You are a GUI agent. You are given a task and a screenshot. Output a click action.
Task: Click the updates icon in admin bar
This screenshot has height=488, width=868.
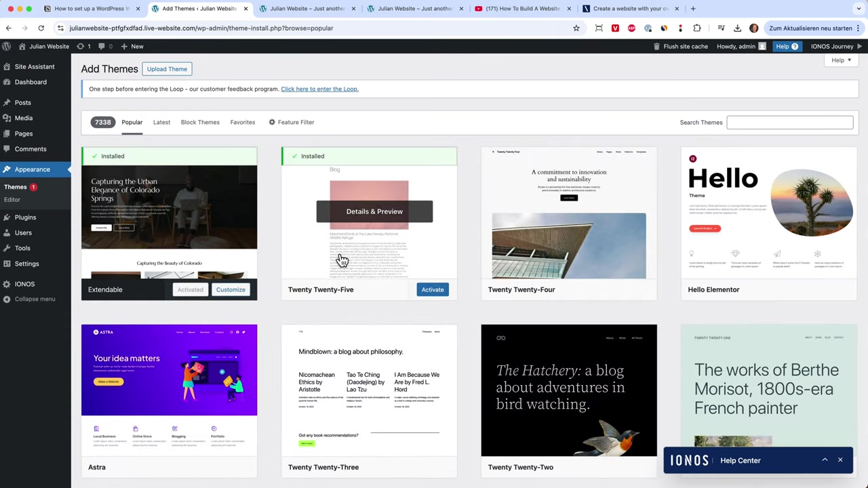[84, 46]
